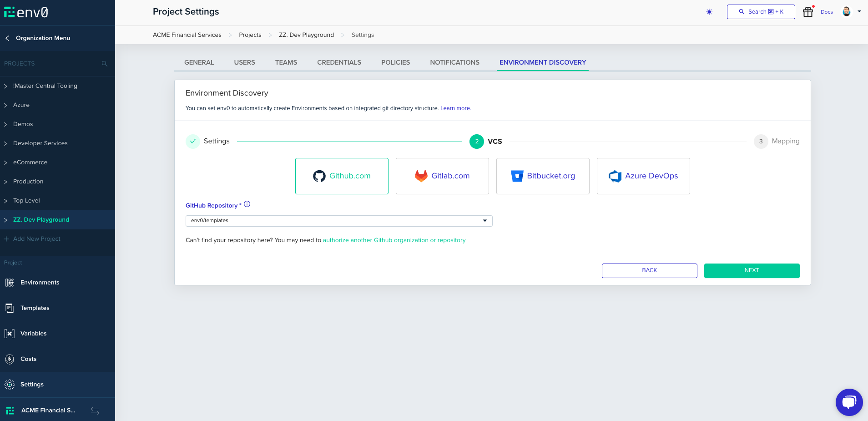Expand the Azure project
The image size is (868, 421).
(x=5, y=105)
